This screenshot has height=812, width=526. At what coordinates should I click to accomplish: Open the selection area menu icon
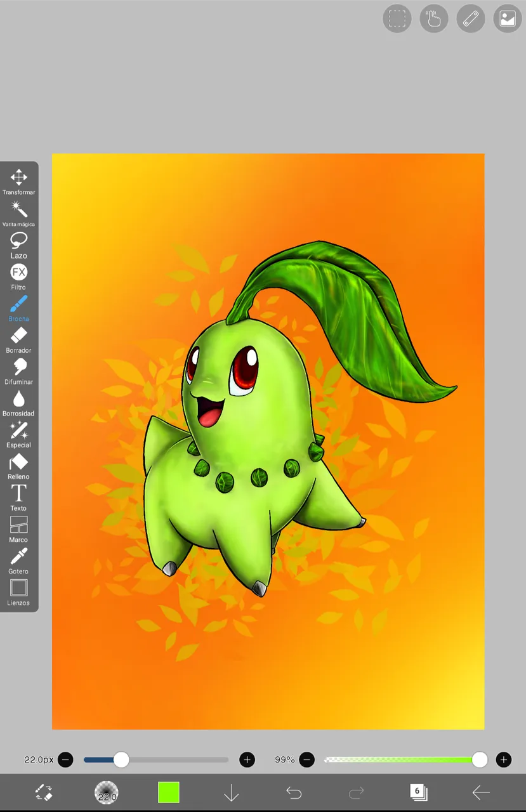(x=397, y=18)
